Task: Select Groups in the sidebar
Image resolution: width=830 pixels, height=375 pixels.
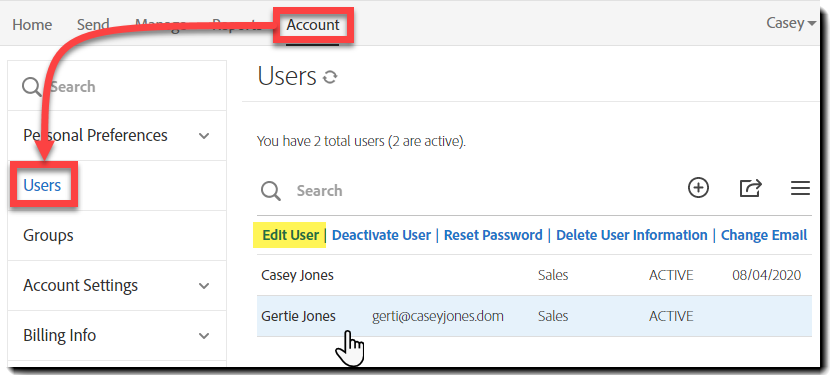Action: [48, 236]
